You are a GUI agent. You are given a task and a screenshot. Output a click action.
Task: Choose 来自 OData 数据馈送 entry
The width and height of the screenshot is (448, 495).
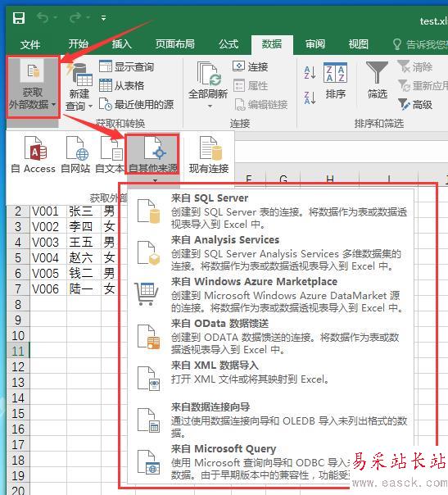click(x=271, y=336)
